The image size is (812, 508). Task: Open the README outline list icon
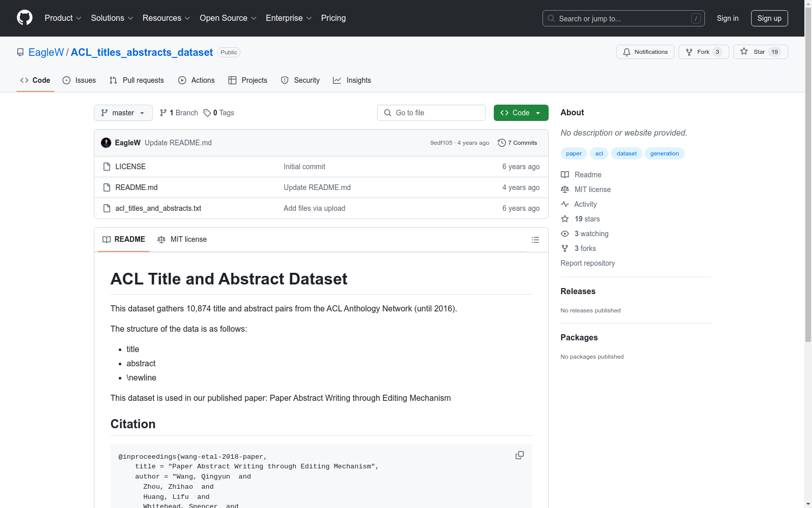(x=535, y=240)
